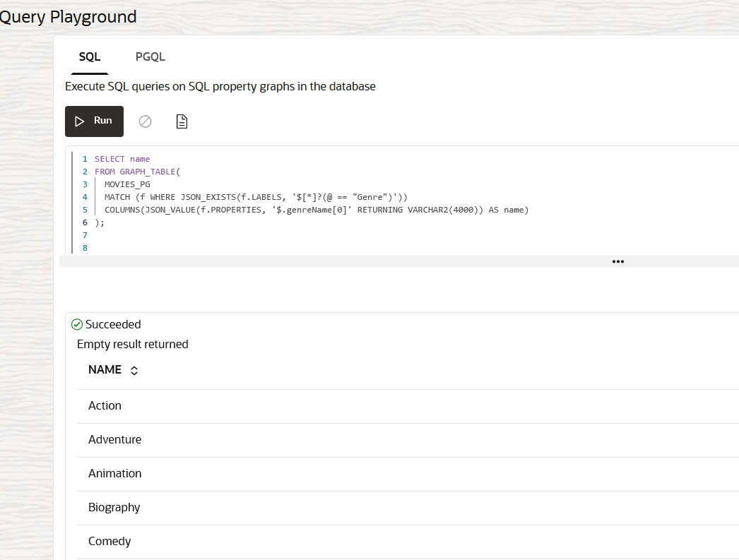Click the Empty result returned text
Viewport: 739px width, 560px height.
pos(132,344)
